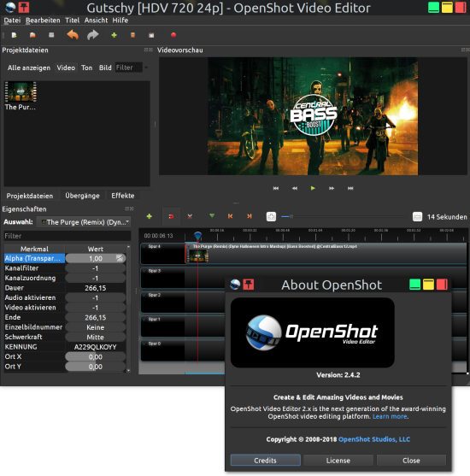Open the Ansicht menu
Image resolution: width=470 pixels, height=476 pixels.
[x=96, y=21]
